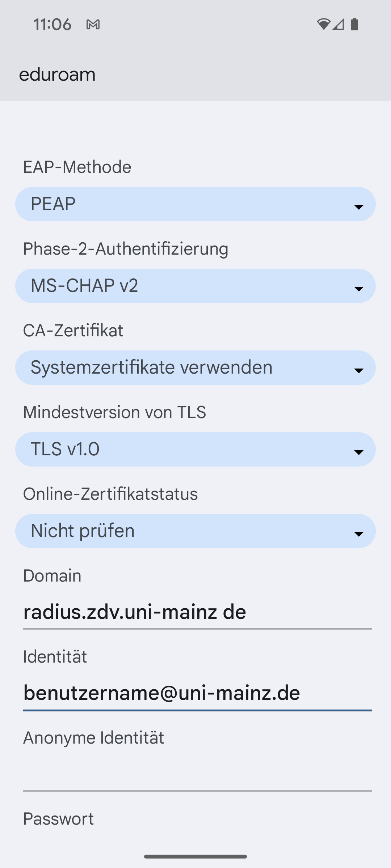391x868 pixels.
Task: Click the arrow on the Nicht prüfen dropdown
Action: (x=359, y=534)
